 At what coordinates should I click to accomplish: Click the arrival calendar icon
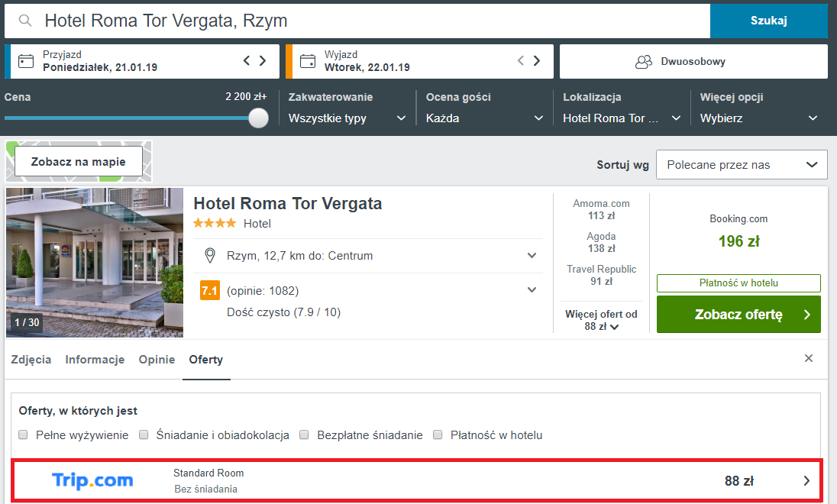(x=26, y=61)
